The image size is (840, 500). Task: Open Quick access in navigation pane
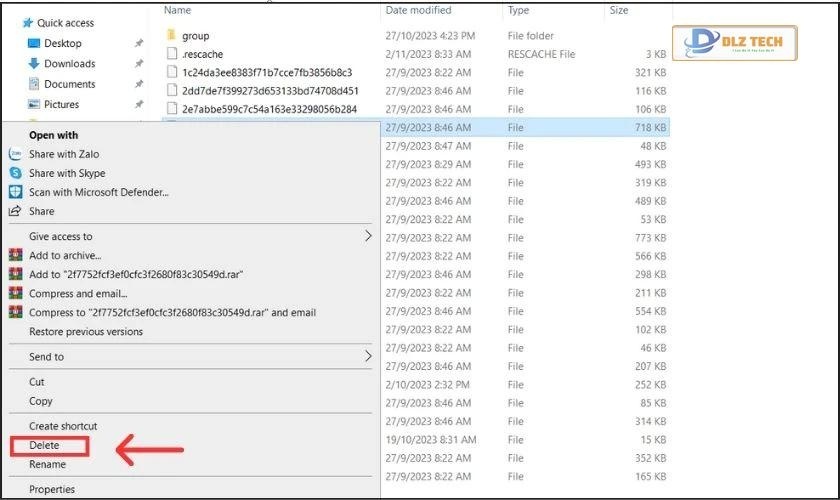pos(65,23)
